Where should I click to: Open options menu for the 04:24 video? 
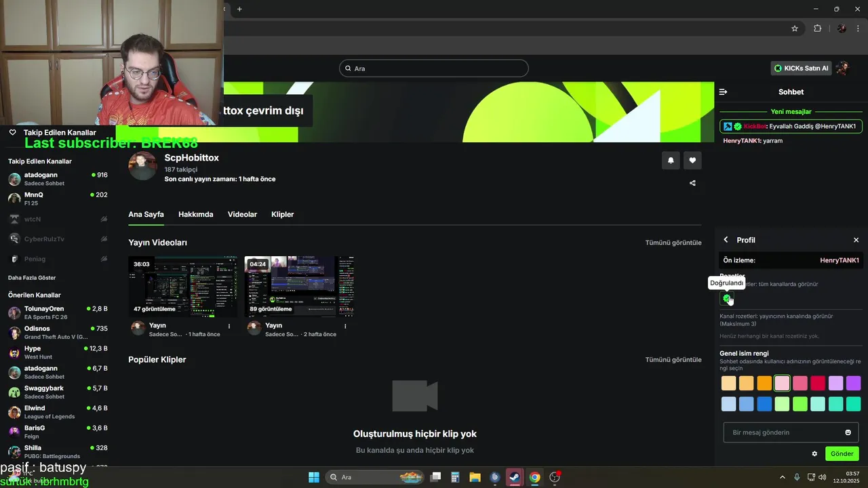click(x=345, y=326)
